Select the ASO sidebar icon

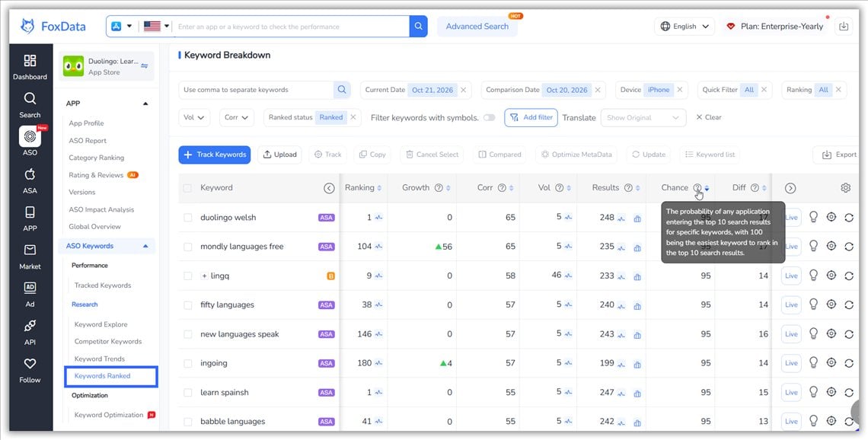pyautogui.click(x=30, y=141)
